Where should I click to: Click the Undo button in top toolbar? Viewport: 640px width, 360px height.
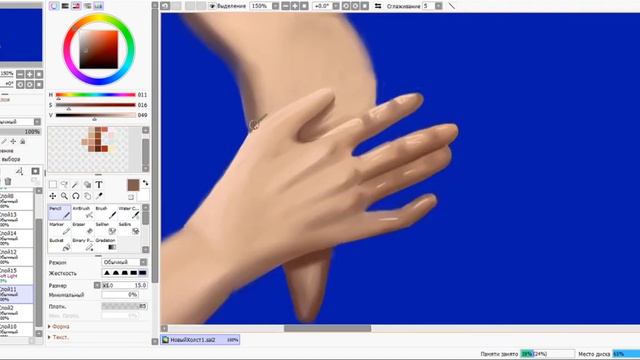165,6
